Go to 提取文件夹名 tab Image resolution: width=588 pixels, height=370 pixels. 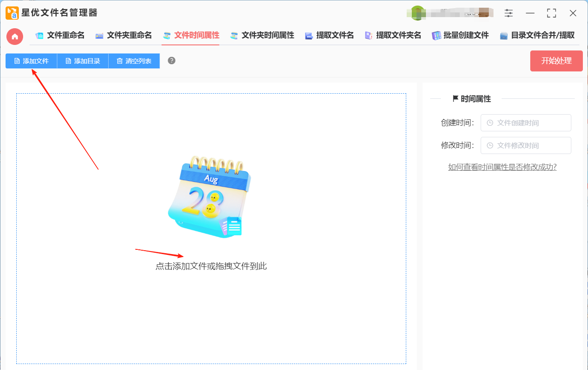point(393,36)
